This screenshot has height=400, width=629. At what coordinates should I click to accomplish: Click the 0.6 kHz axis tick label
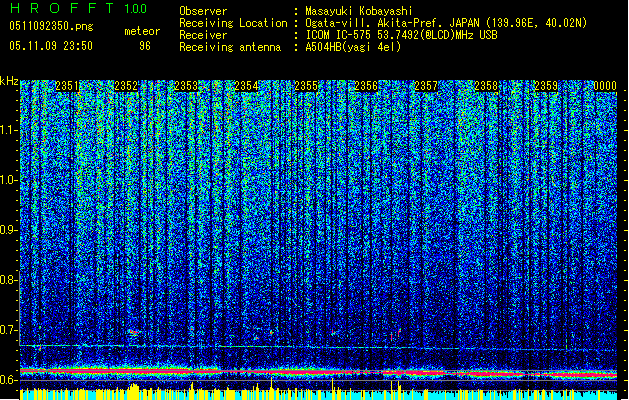9,380
